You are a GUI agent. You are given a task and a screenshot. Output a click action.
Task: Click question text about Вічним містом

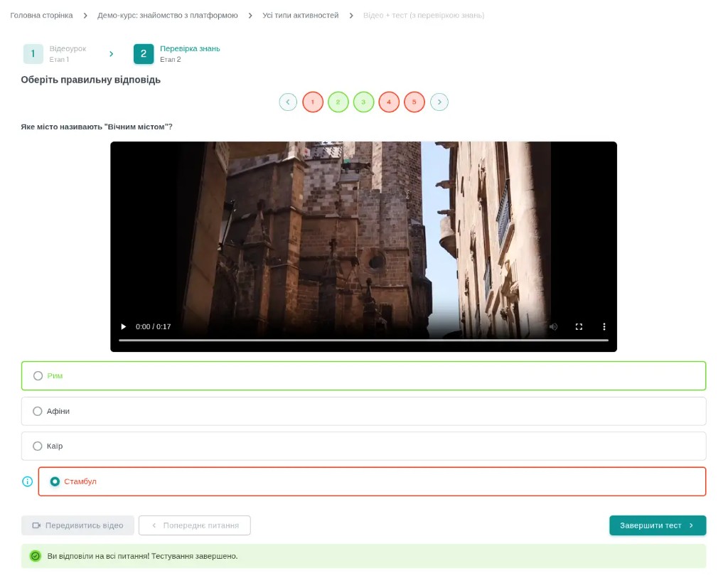coord(97,127)
